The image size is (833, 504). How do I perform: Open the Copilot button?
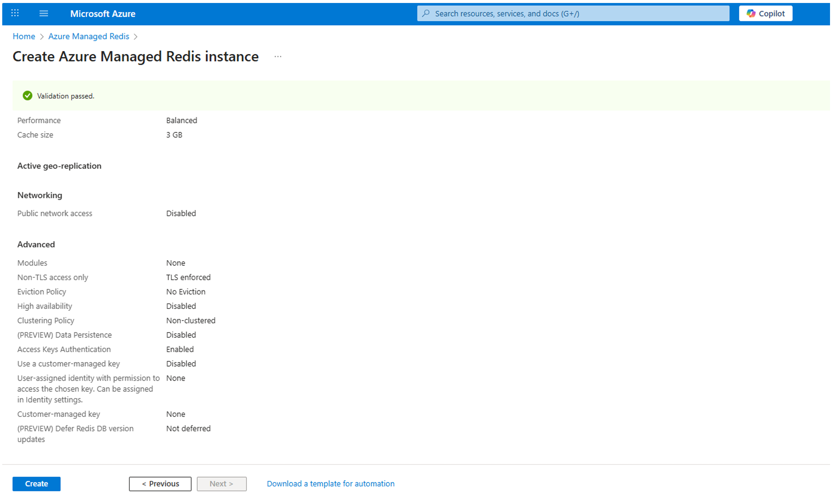pyautogui.click(x=765, y=13)
